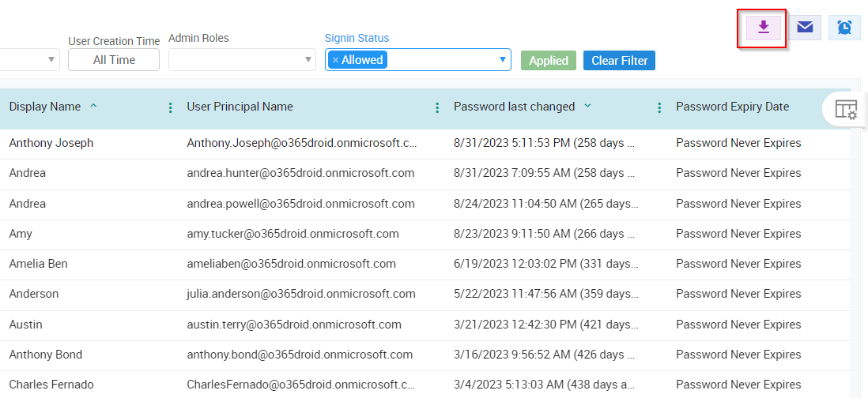Expand the partially visible leftmost filter dropdown
Image resolution: width=868 pixels, height=398 pixels.
pos(51,60)
